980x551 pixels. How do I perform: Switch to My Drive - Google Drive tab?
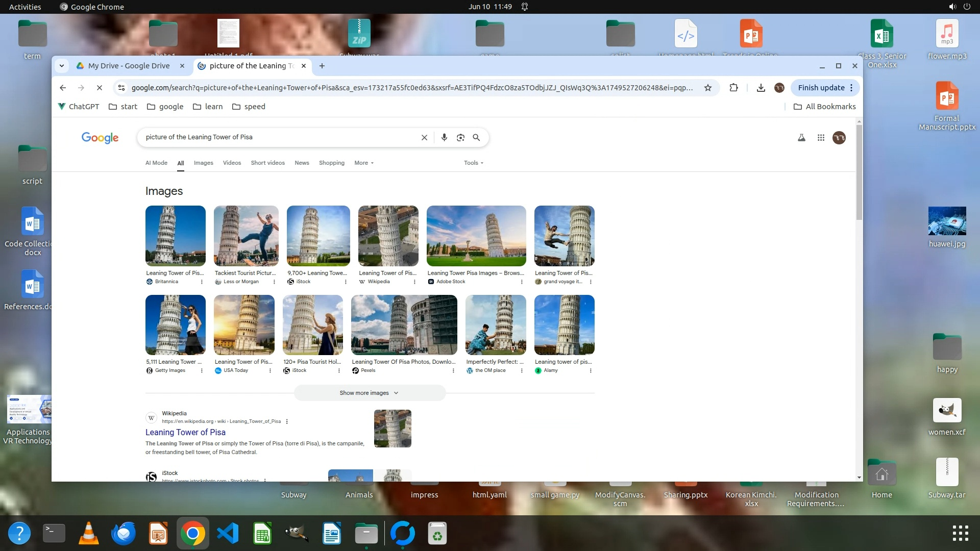pyautogui.click(x=129, y=66)
